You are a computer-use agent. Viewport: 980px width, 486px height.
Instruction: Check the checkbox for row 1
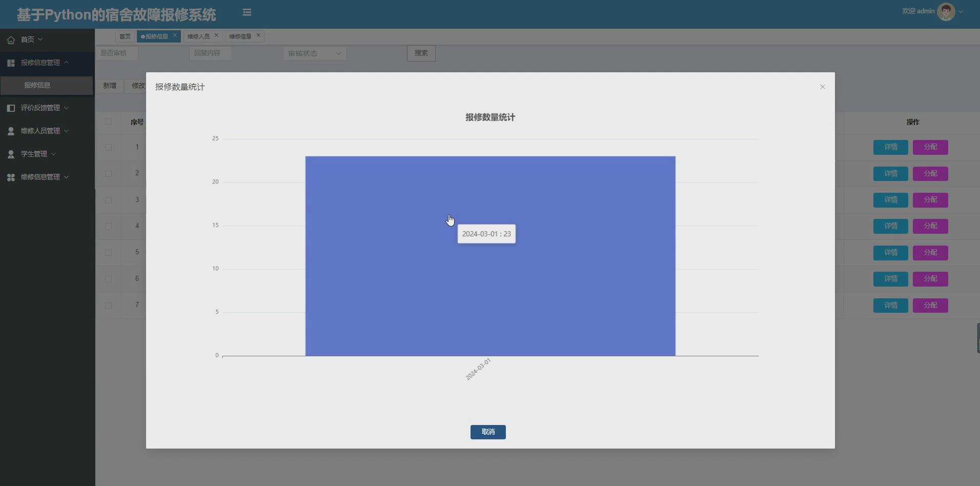(108, 147)
